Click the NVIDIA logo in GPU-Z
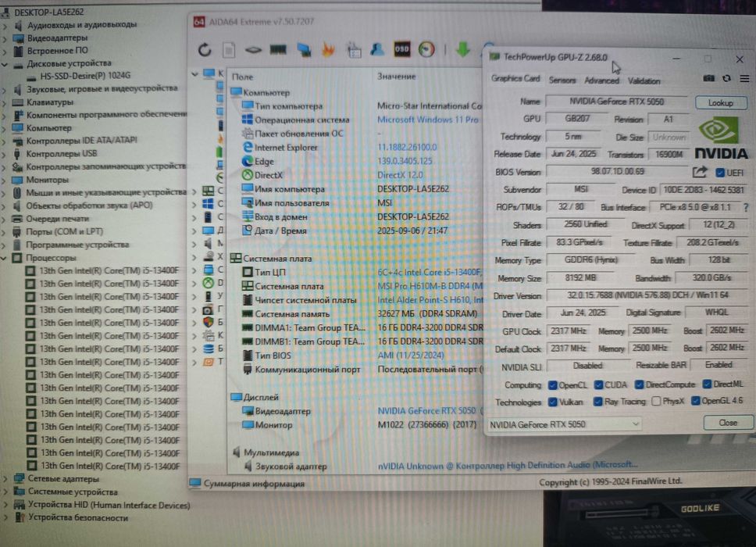The height and width of the screenshot is (547, 756). point(721,139)
